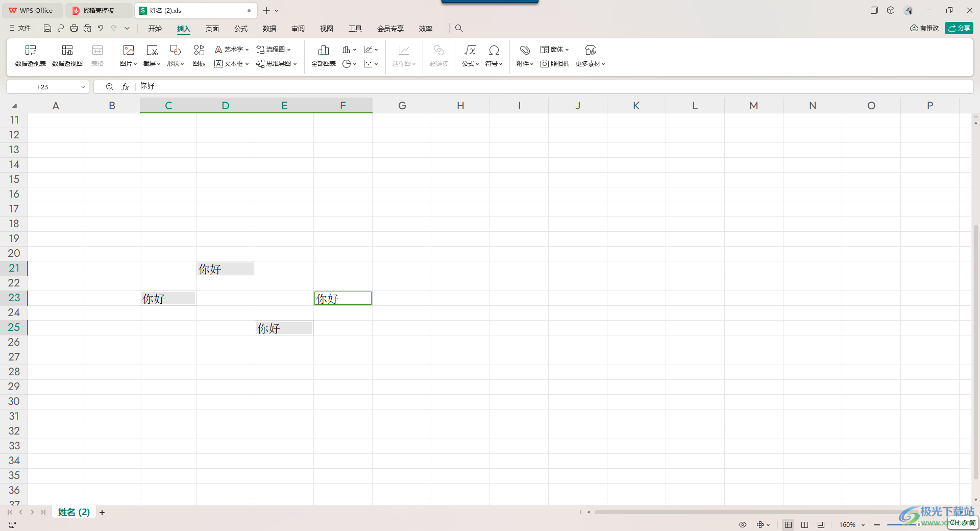Viewport: 980px width, 531px height.
Task: Open 全部图表 all charts
Action: [x=324, y=56]
